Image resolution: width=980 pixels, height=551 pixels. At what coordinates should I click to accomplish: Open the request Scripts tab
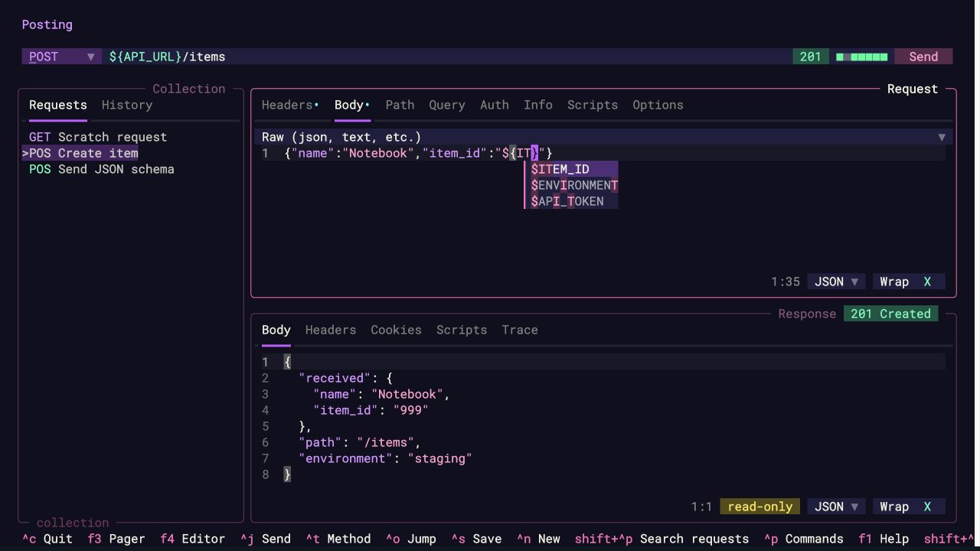pos(593,105)
